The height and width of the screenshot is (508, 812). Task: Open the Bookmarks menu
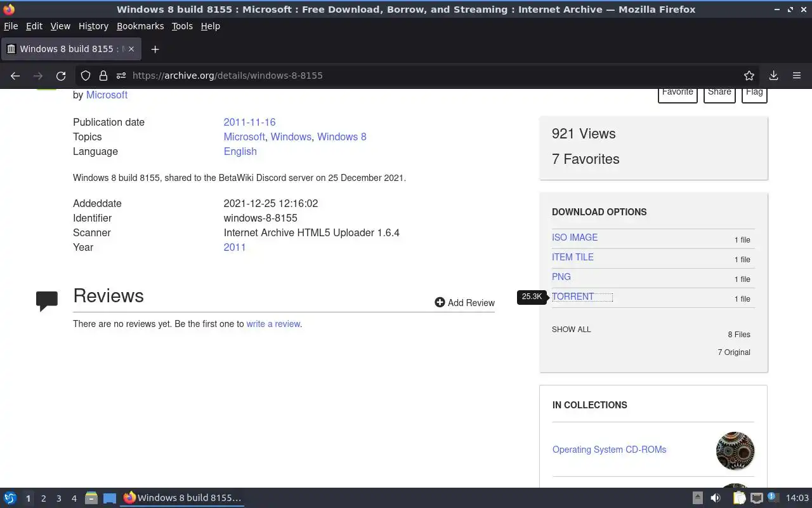[140, 26]
